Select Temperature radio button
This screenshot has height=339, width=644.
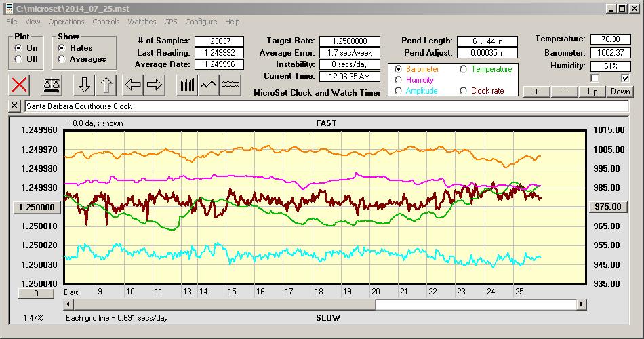(x=463, y=69)
